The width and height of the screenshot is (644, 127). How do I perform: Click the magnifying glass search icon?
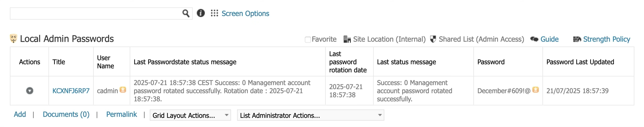(x=186, y=13)
